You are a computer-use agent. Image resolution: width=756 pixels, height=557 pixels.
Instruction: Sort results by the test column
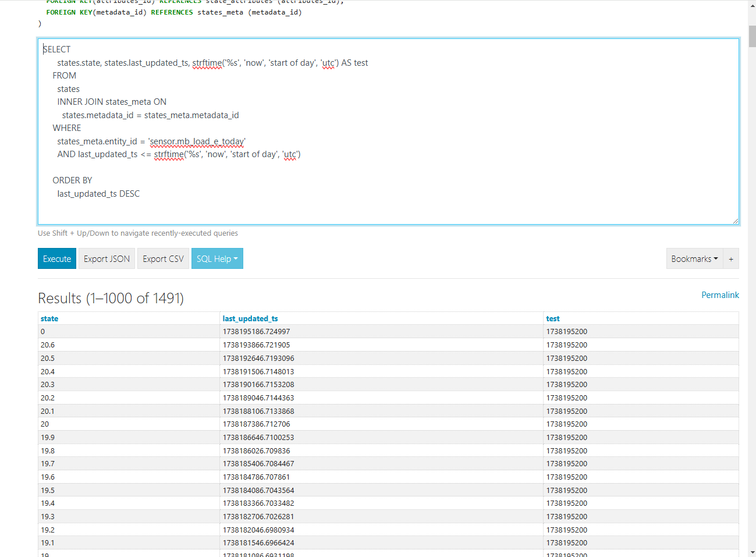[x=552, y=318]
